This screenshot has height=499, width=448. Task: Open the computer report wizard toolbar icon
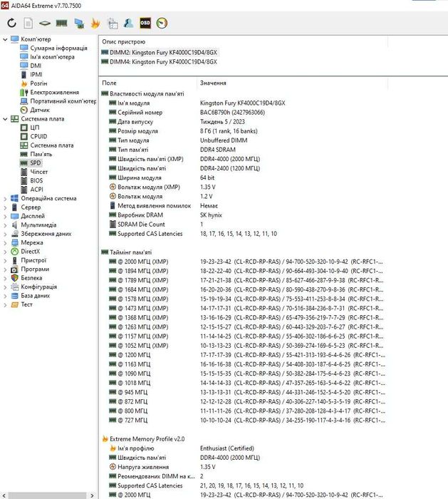(x=113, y=24)
